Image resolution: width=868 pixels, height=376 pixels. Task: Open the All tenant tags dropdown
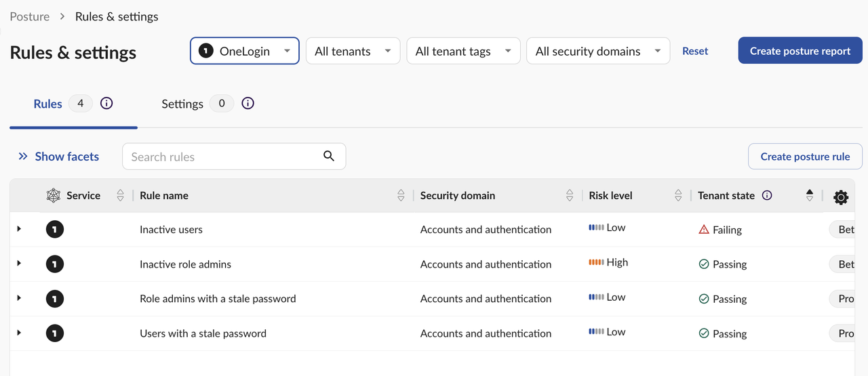(463, 51)
